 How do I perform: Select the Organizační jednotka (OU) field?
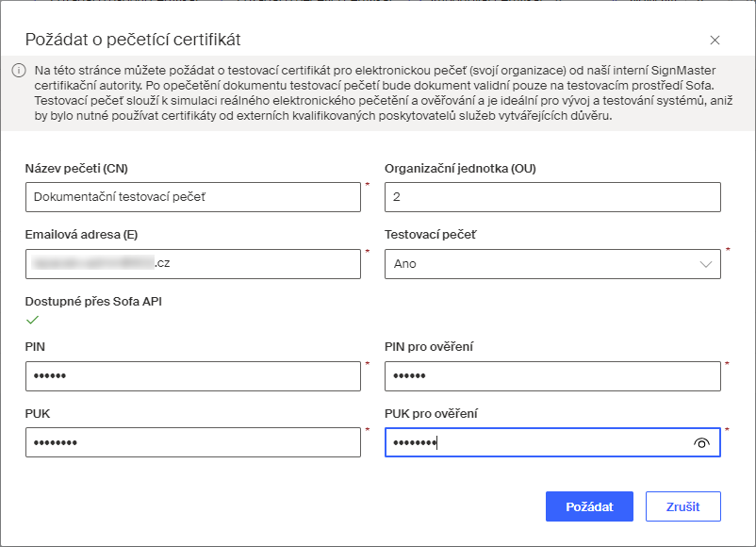[x=552, y=197]
